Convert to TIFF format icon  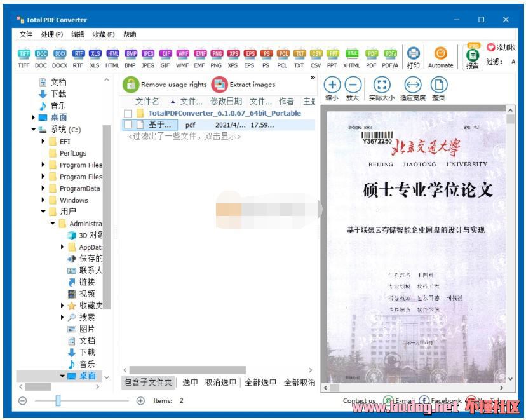tap(24, 58)
